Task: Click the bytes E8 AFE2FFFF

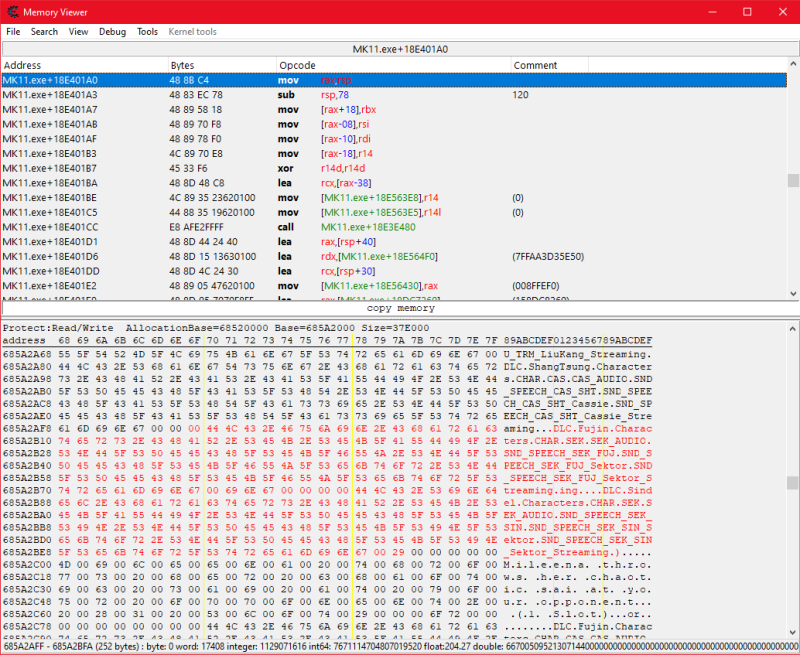Action: 196,227
